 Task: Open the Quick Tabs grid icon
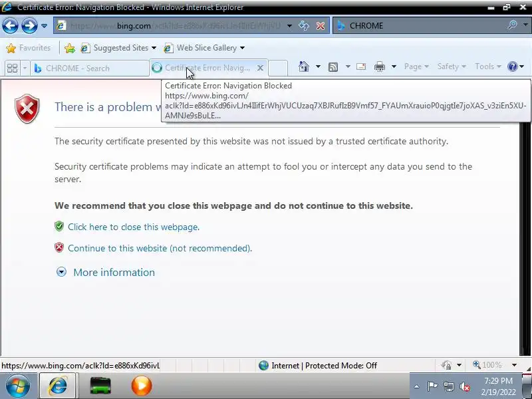[x=12, y=68]
